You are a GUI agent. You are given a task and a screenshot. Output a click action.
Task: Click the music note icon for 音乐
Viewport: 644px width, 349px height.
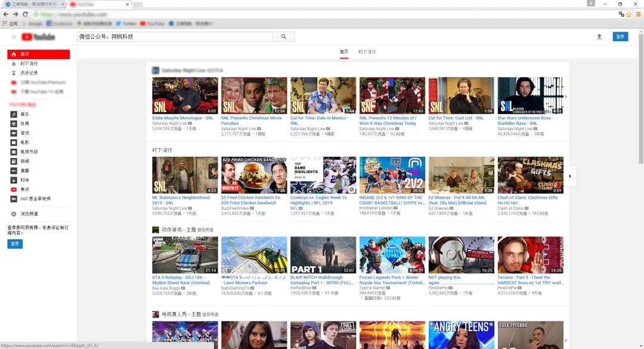pos(14,115)
